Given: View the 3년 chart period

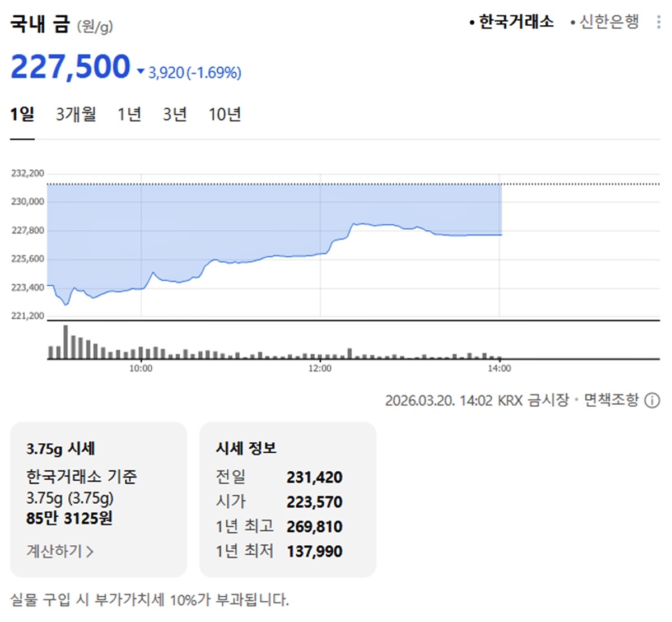Looking at the screenshot, I should (174, 114).
